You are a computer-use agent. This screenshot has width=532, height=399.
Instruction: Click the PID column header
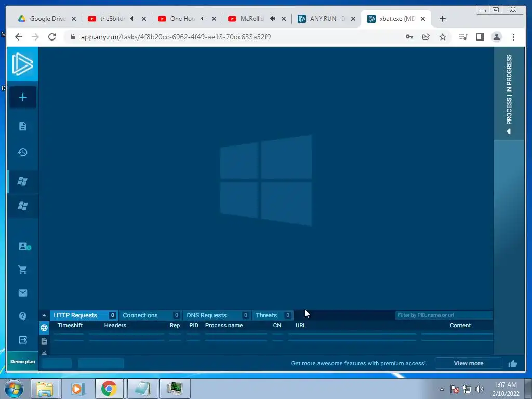coord(194,325)
